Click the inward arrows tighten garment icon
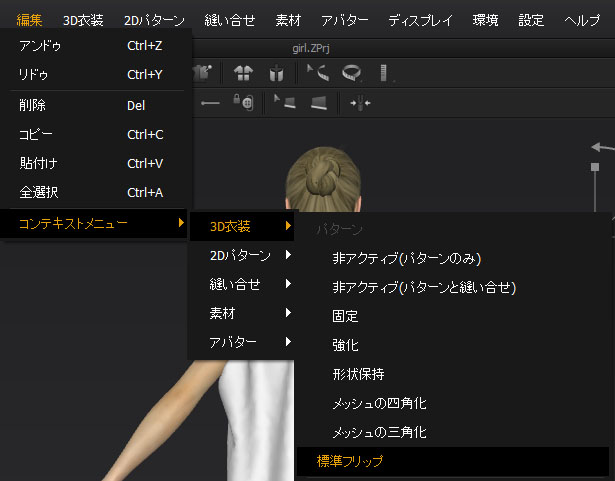The height and width of the screenshot is (481, 615). (x=360, y=103)
